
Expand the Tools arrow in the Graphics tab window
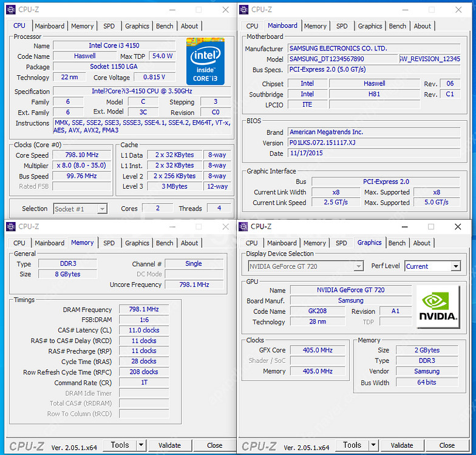[x=373, y=445]
